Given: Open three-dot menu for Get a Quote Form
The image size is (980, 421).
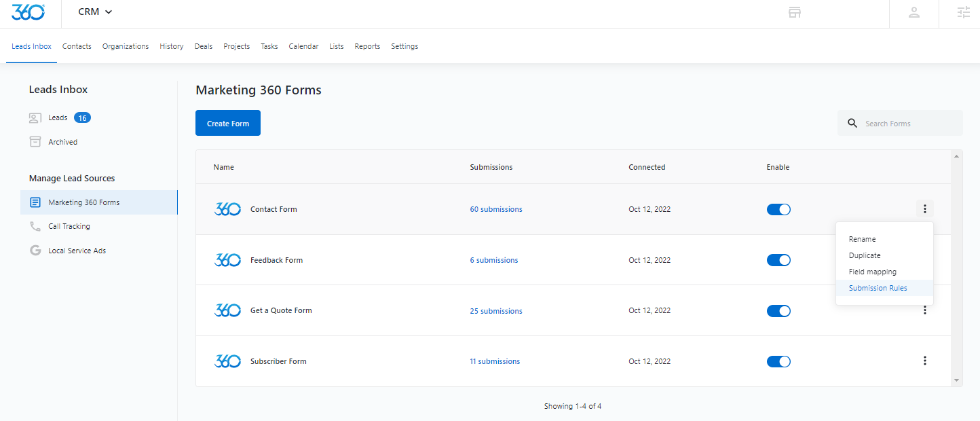Looking at the screenshot, I should [924, 310].
